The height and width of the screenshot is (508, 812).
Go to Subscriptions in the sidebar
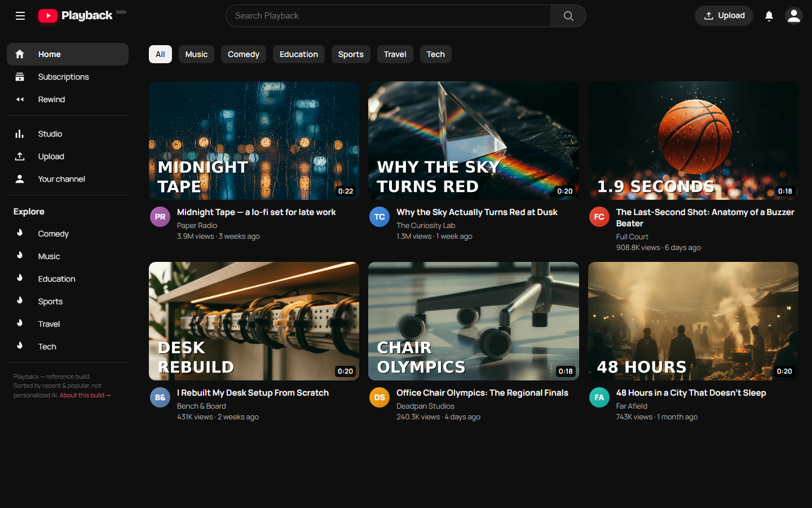point(68,77)
